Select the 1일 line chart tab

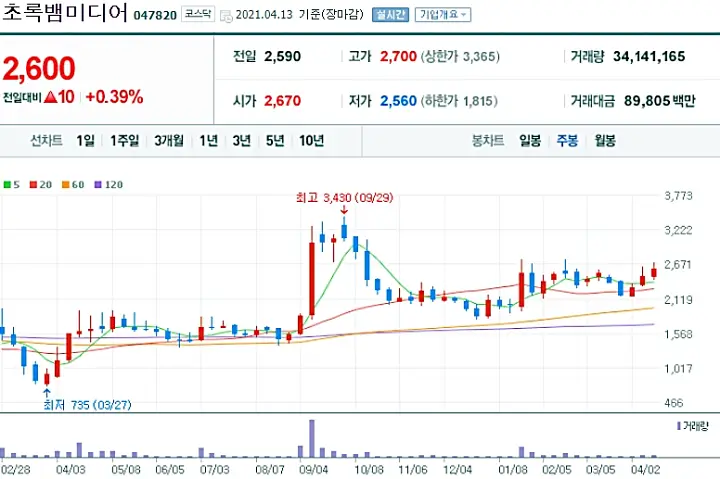pyautogui.click(x=85, y=140)
